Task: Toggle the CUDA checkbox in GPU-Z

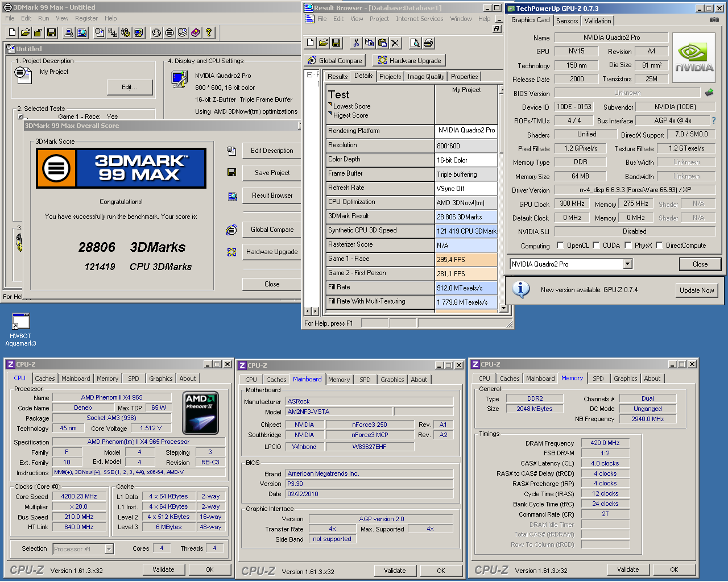Action: [596, 246]
